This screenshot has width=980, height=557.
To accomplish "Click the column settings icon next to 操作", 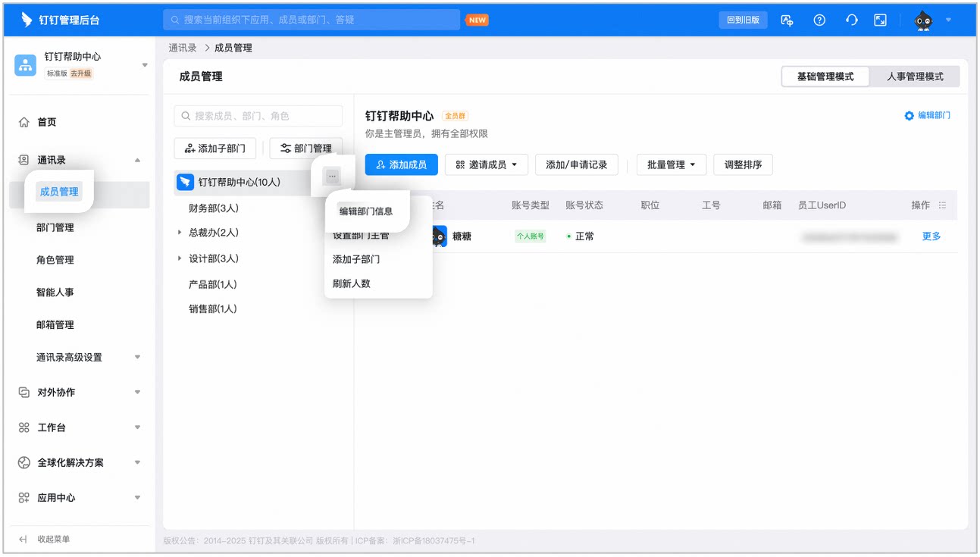I will (x=943, y=205).
